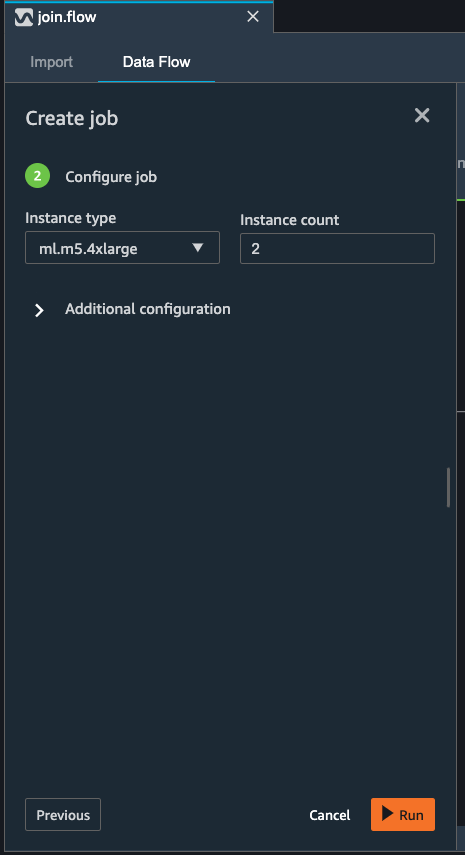Click the Configure job step label
The height and width of the screenshot is (855, 465).
(x=111, y=177)
